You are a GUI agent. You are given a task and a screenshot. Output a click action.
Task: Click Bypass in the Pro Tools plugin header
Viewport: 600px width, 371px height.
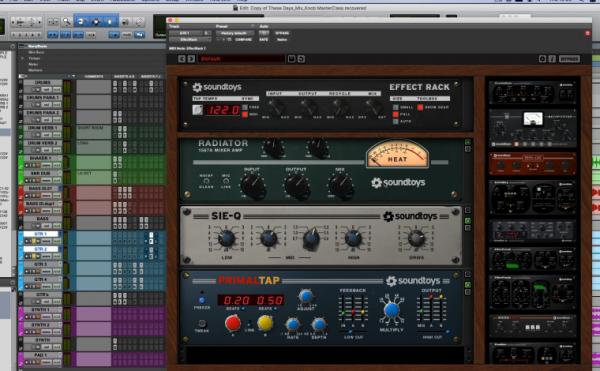(x=282, y=33)
